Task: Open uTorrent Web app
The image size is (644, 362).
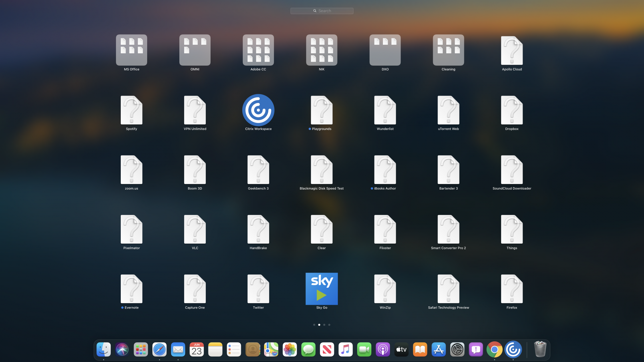Action: pyautogui.click(x=449, y=110)
